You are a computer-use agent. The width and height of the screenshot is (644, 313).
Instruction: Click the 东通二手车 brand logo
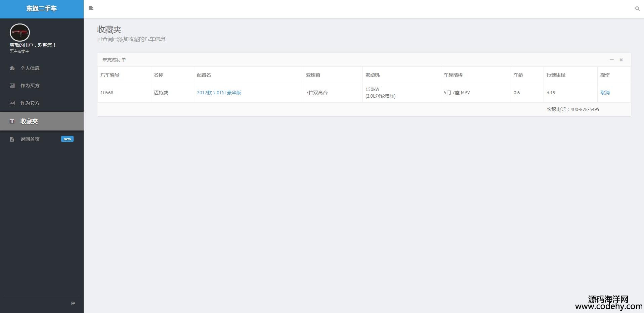[x=42, y=9]
